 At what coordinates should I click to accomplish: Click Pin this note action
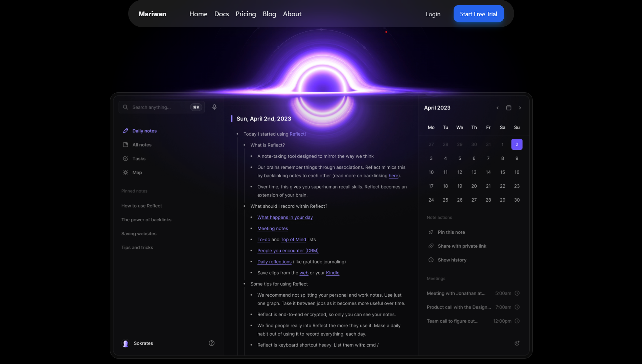451,232
